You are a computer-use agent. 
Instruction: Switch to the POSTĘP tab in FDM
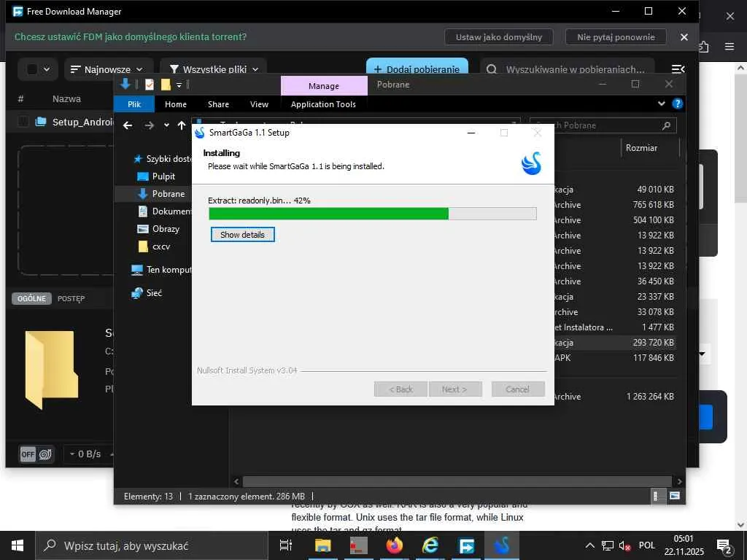[x=71, y=298]
